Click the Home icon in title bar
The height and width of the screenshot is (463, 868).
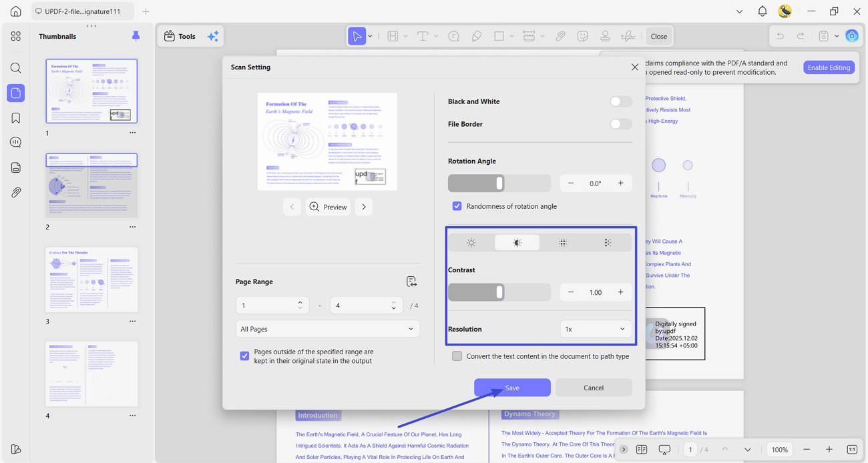click(x=15, y=11)
